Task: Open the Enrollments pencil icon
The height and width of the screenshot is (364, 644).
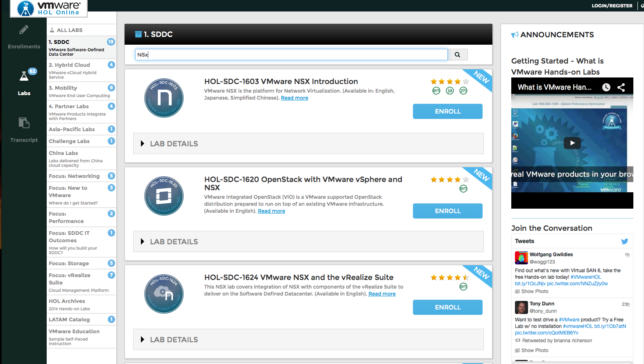Action: click(x=24, y=30)
